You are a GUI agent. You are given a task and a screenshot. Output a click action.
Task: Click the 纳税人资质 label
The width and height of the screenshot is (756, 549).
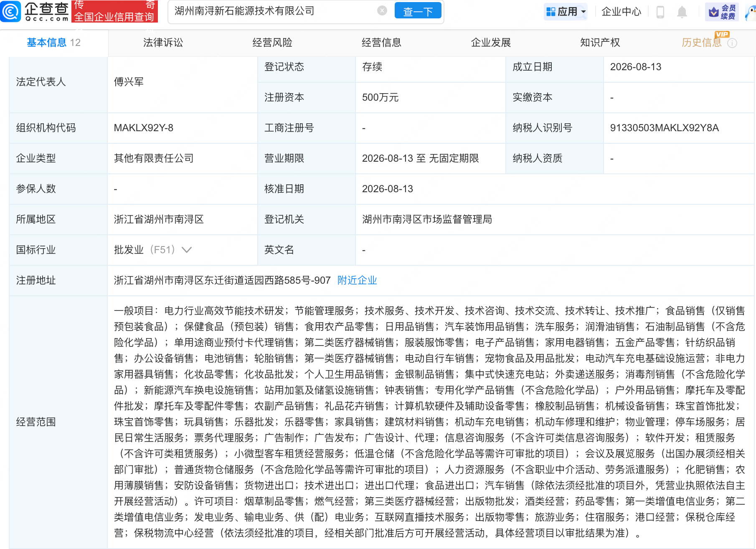[538, 158]
